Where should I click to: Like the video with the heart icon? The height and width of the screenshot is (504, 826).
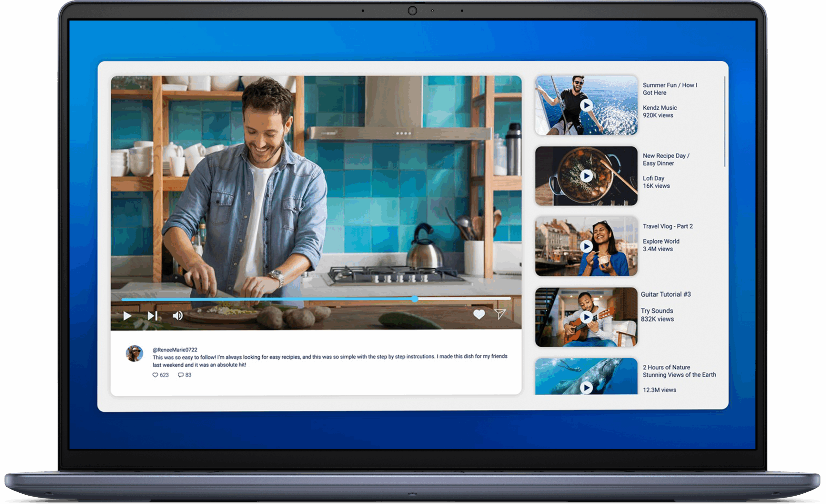click(x=479, y=315)
